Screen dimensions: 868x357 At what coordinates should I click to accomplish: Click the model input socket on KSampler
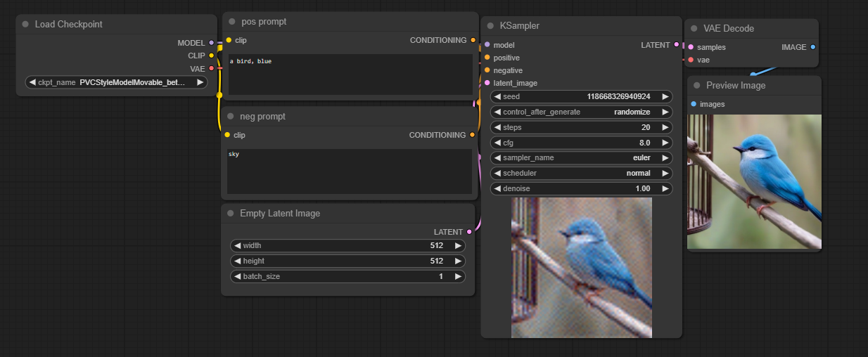pyautogui.click(x=487, y=45)
